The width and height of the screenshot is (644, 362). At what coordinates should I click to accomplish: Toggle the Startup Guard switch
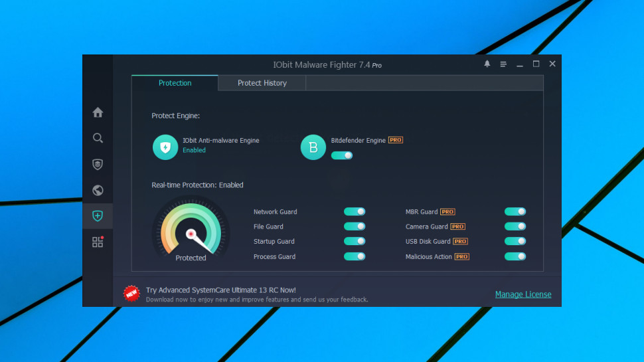[x=355, y=241]
